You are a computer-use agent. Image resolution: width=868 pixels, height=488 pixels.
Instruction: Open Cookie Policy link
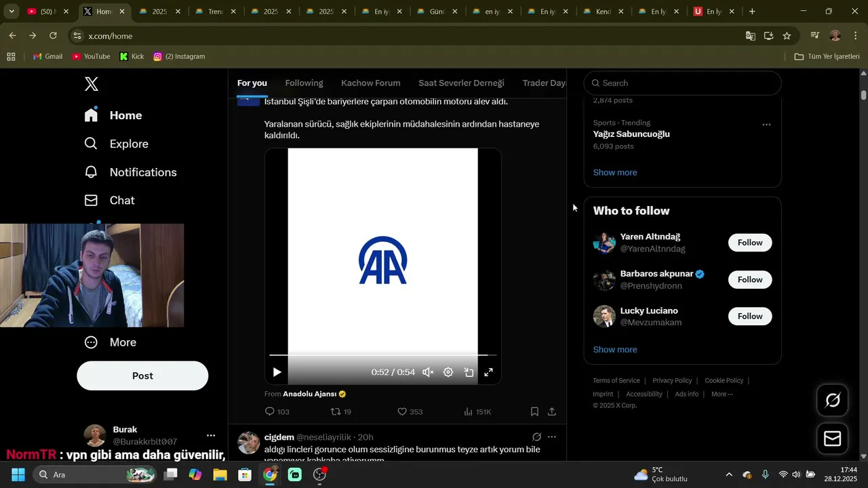[724, 380]
